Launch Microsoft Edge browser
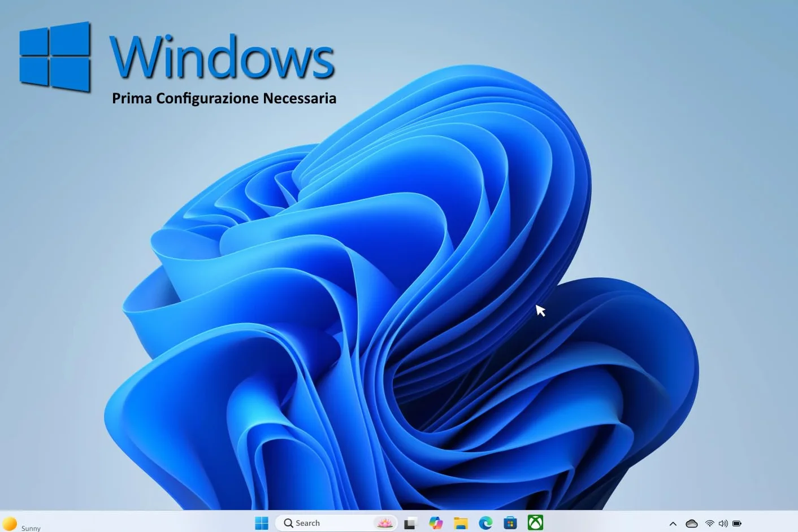Image resolution: width=798 pixels, height=532 pixels. [485, 523]
